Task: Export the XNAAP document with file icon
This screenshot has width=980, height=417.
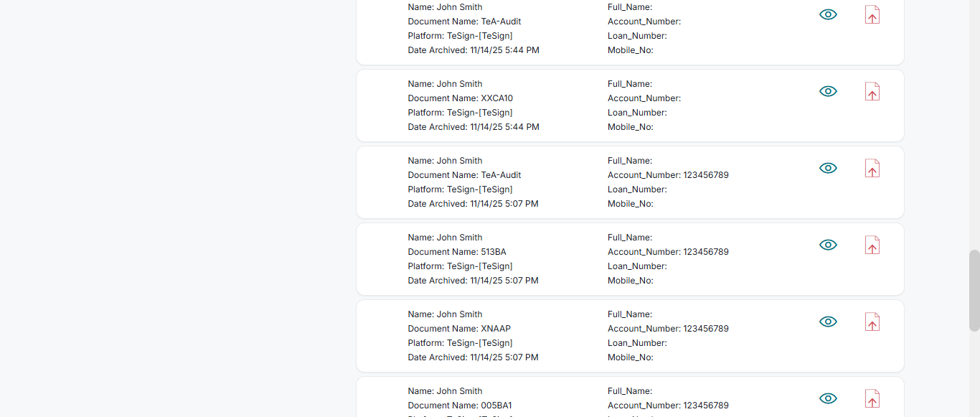Action: 872,322
